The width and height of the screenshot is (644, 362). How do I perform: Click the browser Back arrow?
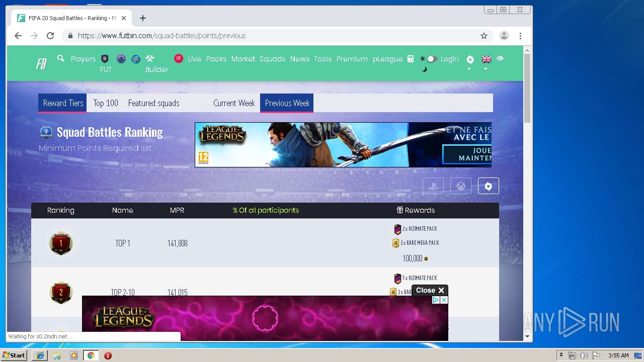pyautogui.click(x=18, y=36)
